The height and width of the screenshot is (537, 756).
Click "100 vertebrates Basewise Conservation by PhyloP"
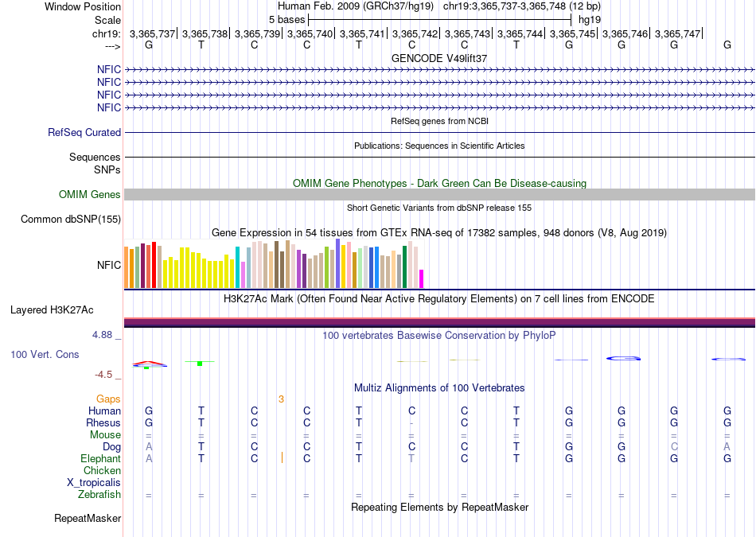pyautogui.click(x=439, y=335)
